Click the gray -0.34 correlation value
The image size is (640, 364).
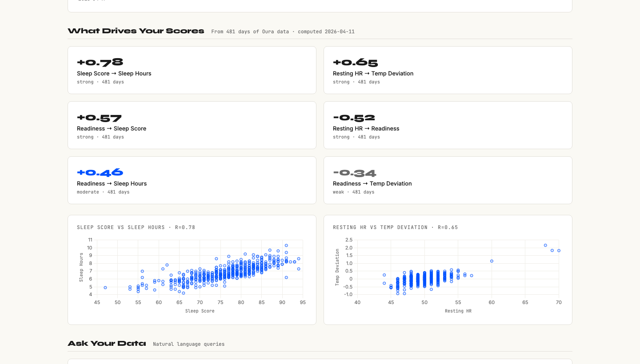[355, 173]
